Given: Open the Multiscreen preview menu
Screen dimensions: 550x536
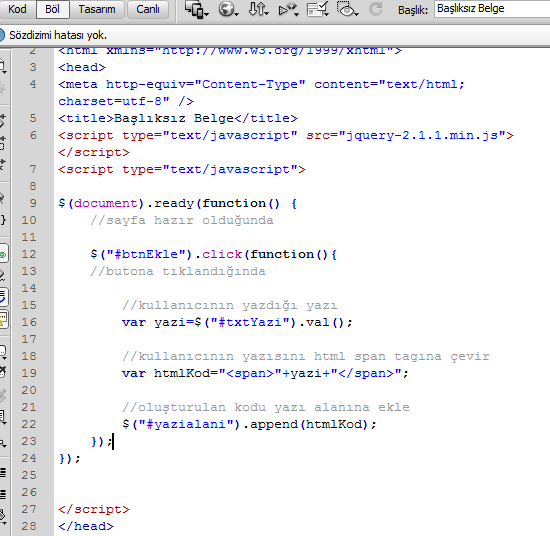Looking at the screenshot, I should click(196, 9).
